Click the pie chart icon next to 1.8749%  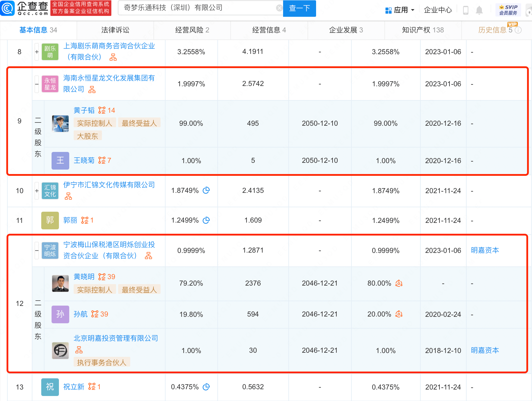tap(206, 190)
